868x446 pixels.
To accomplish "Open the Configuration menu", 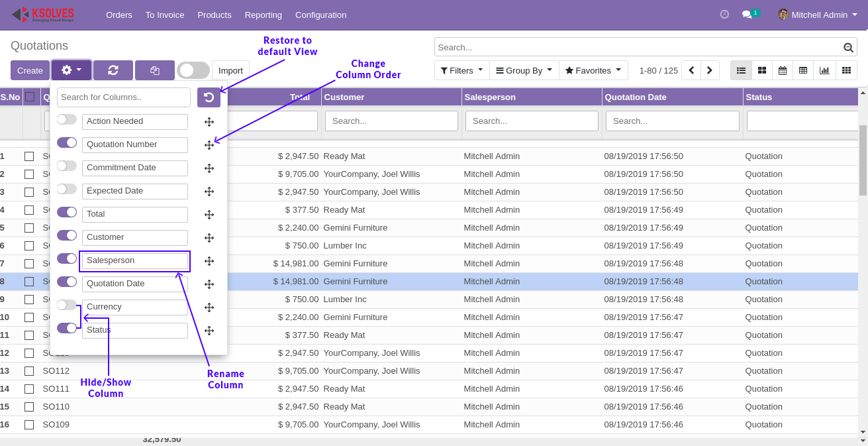I will (x=320, y=15).
